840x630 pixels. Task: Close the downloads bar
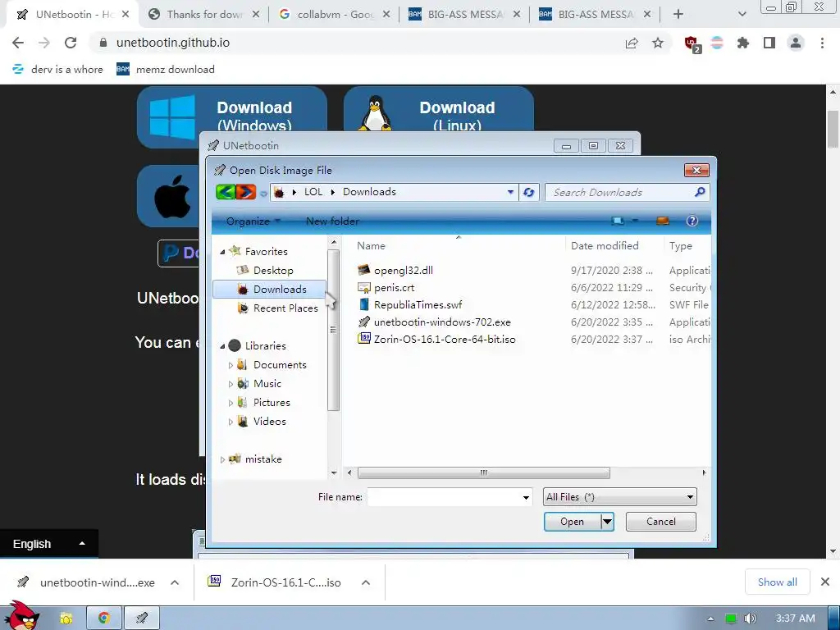pyautogui.click(x=825, y=582)
